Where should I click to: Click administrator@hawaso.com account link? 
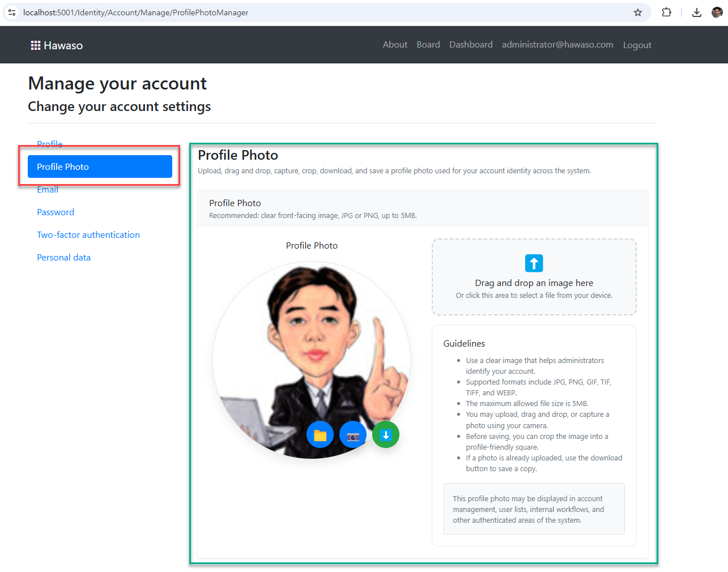(x=557, y=45)
